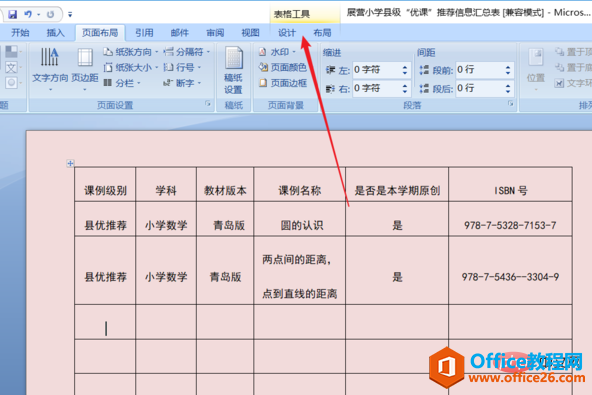Click the 学科 header cell
Screen dimensions: 592x395
click(166, 185)
